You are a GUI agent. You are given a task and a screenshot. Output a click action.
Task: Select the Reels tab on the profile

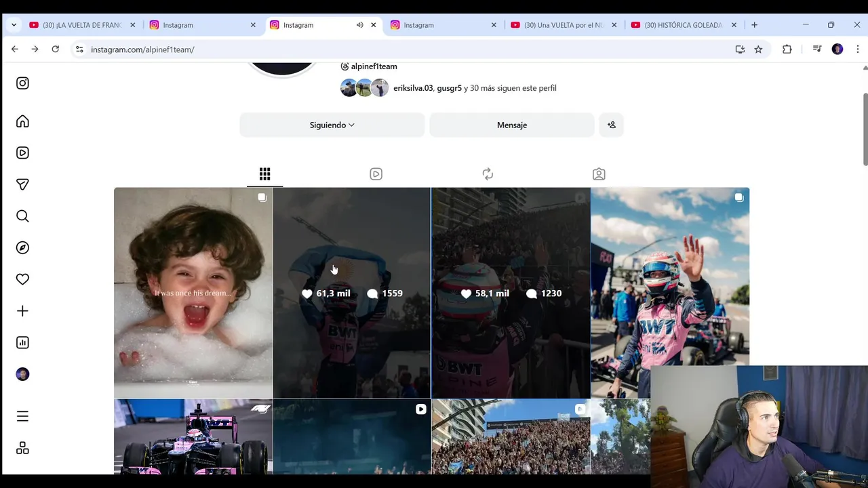click(376, 174)
